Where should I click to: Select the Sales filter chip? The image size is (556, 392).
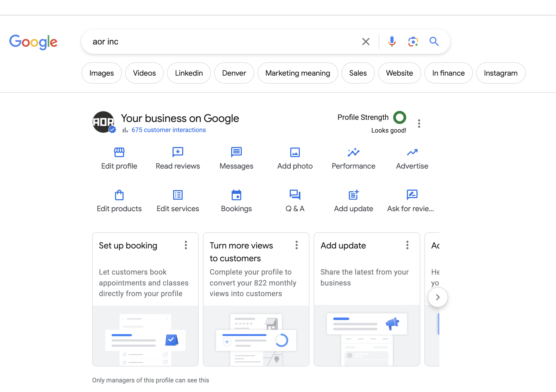[x=358, y=73]
